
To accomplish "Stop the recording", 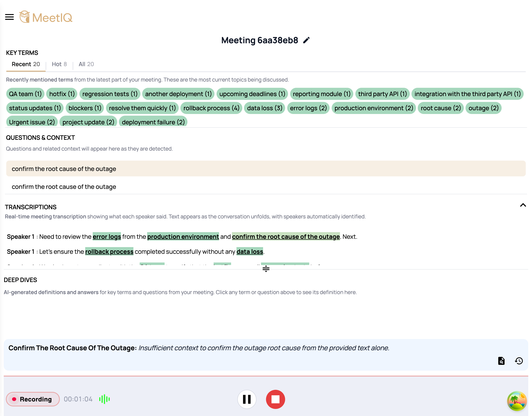I will click(275, 399).
